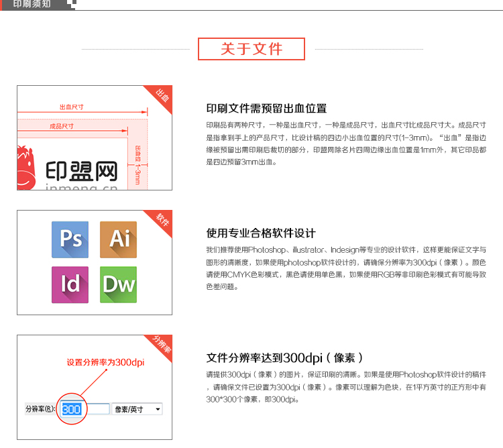Select the 印刷须知 tab

click(32, 5)
